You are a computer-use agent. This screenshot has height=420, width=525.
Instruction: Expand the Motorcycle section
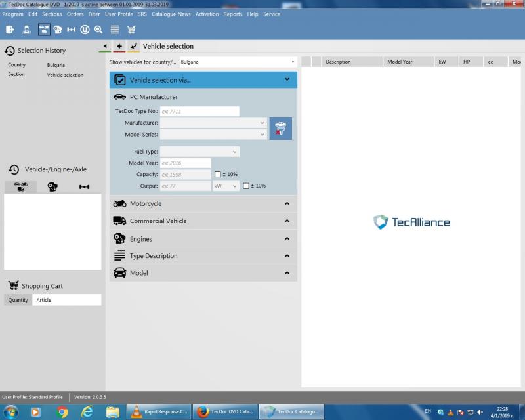203,203
